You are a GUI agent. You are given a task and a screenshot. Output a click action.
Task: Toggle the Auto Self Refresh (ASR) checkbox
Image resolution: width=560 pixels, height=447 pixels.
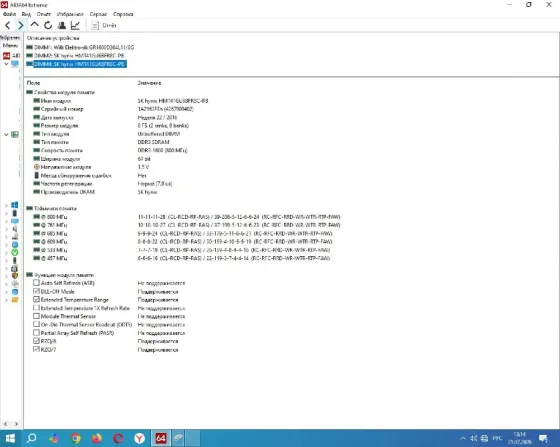coord(36,283)
